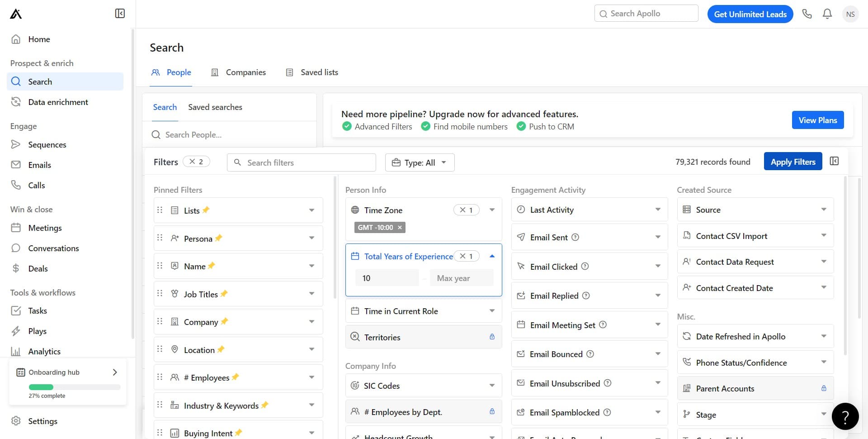Image resolution: width=868 pixels, height=439 pixels.
Task: Hide the filters panel using collapse icon
Action: (x=834, y=161)
